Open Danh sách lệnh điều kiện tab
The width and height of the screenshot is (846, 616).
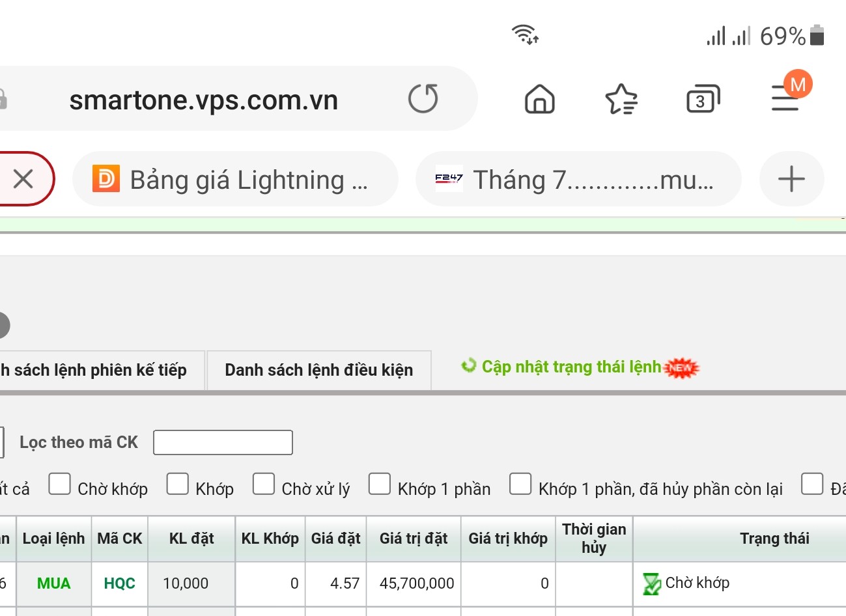(x=319, y=370)
